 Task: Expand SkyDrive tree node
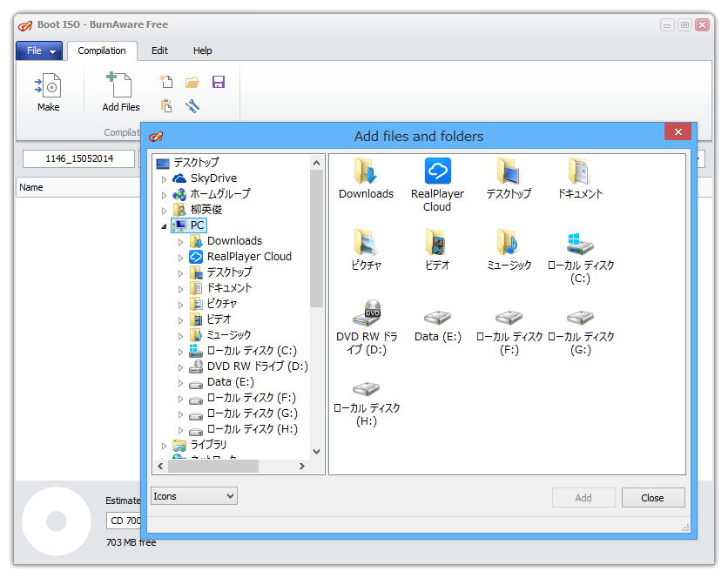[x=164, y=178]
